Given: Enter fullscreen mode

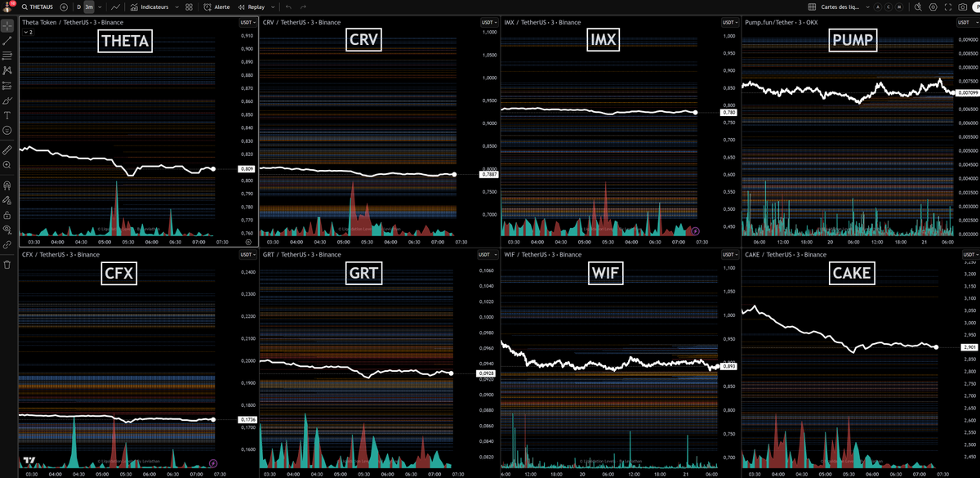Looking at the screenshot, I should 949,7.
